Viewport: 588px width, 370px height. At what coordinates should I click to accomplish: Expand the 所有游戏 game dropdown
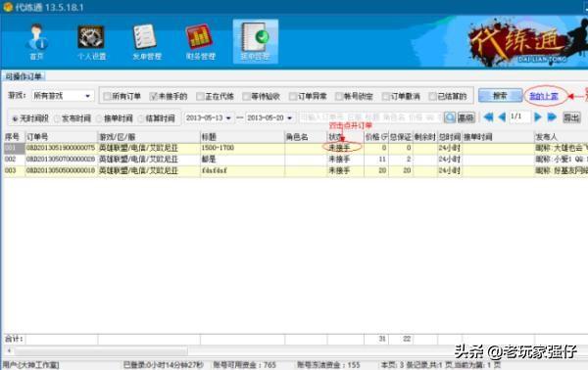[87, 96]
